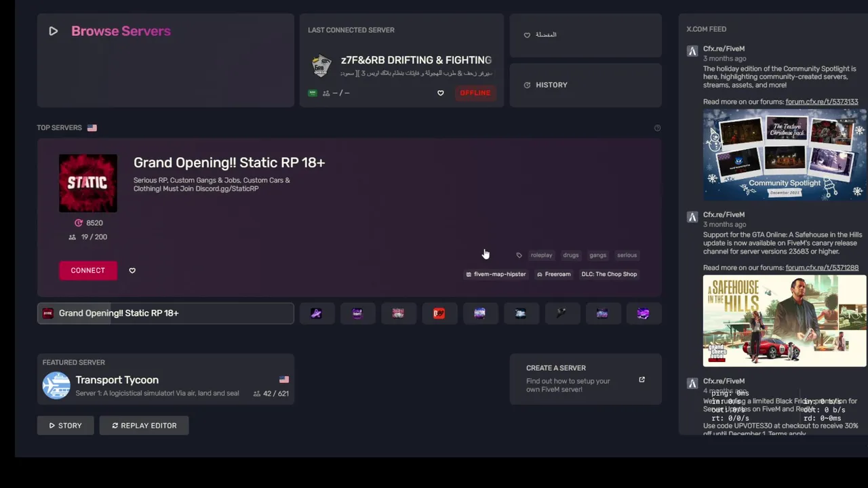Click the Static RP server logo
Screen dimensions: 868x488
[x=88, y=183]
